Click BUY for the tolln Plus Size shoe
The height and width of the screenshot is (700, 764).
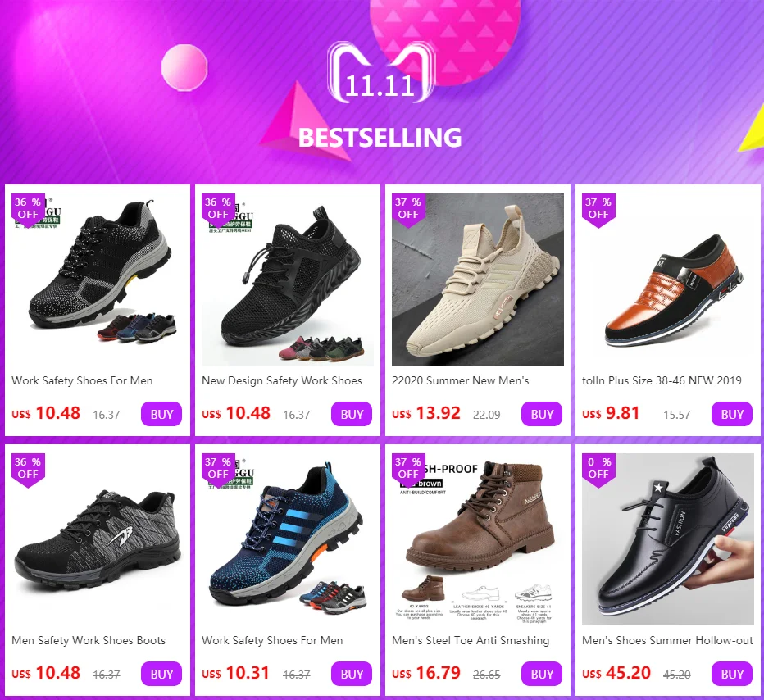(732, 414)
